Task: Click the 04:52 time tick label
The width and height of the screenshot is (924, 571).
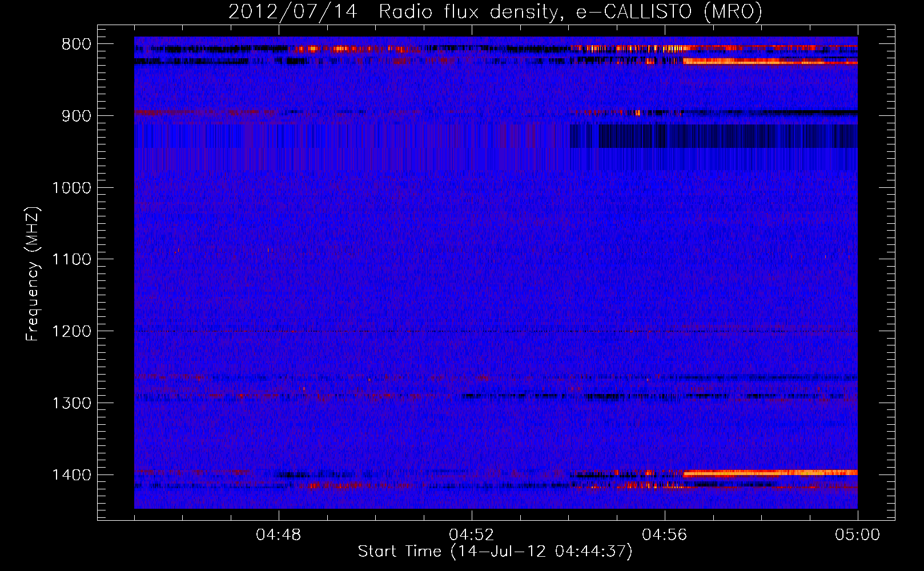Action: click(472, 535)
